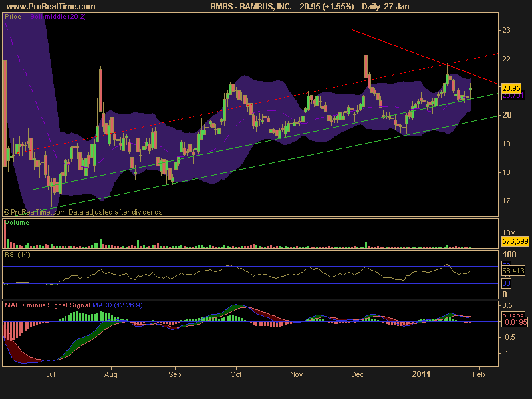Click the 20 price axis label
The image size is (532, 399).
(x=507, y=115)
